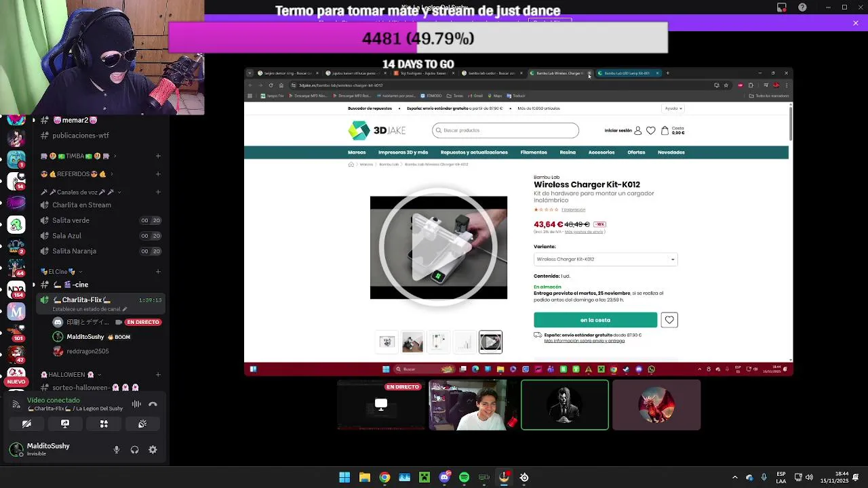Image resolution: width=868 pixels, height=488 pixels.
Task: Open File Explorer from taskbar
Action: pyautogui.click(x=365, y=477)
